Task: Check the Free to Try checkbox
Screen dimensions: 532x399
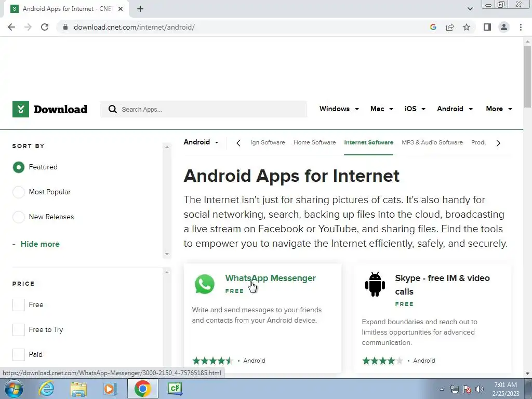Action: tap(19, 329)
